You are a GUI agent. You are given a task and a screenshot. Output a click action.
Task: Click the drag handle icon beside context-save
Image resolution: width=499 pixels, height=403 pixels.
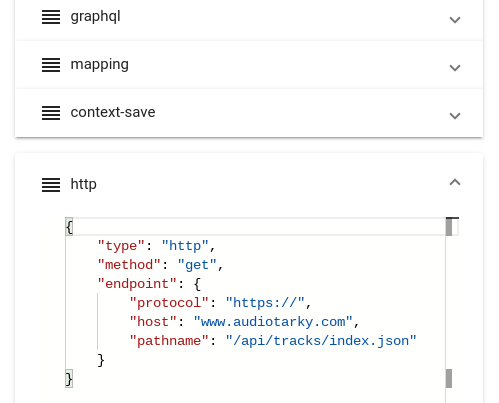tap(51, 113)
